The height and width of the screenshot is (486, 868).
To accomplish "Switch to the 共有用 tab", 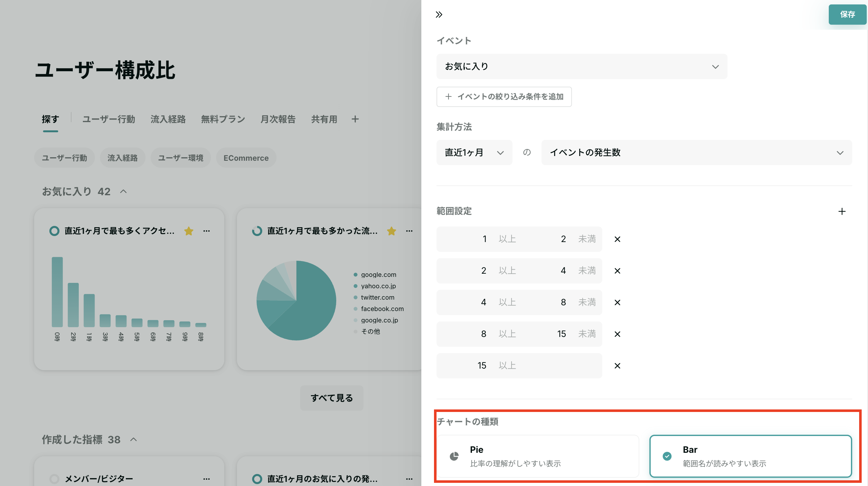I will click(324, 119).
